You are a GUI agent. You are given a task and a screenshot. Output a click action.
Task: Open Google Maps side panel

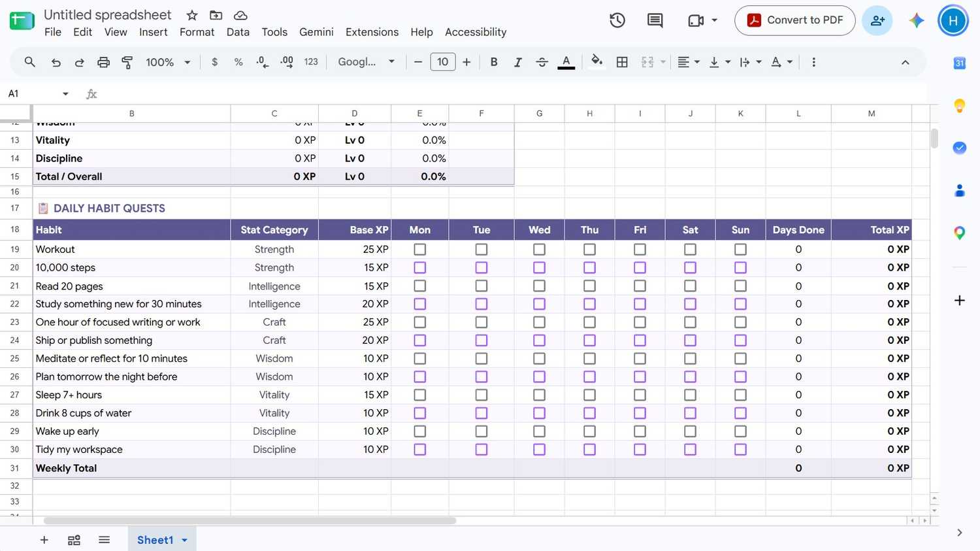coord(959,233)
